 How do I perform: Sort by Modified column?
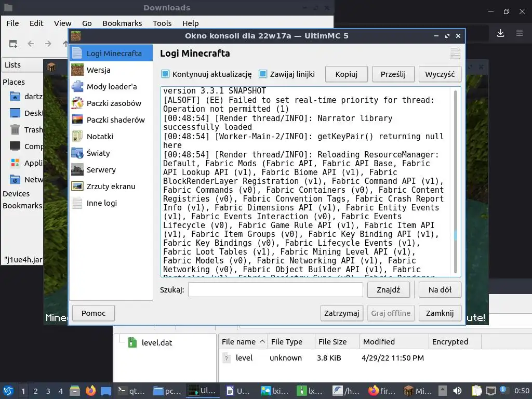394,342
